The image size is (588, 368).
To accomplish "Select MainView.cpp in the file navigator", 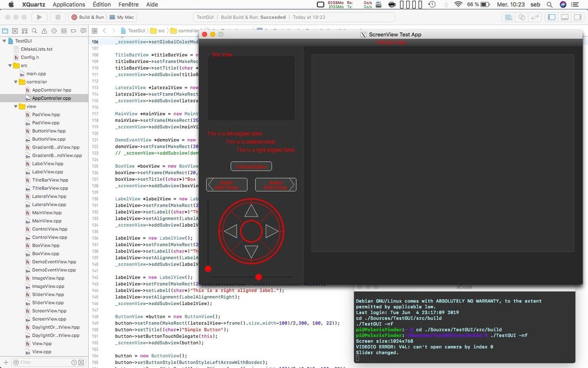I will 46,221.
